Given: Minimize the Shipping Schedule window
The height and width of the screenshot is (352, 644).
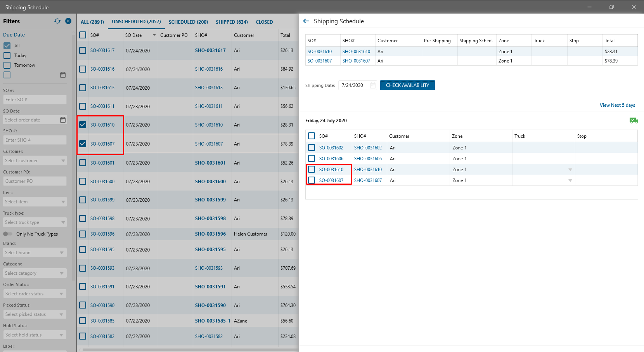Looking at the screenshot, I should pyautogui.click(x=589, y=7).
